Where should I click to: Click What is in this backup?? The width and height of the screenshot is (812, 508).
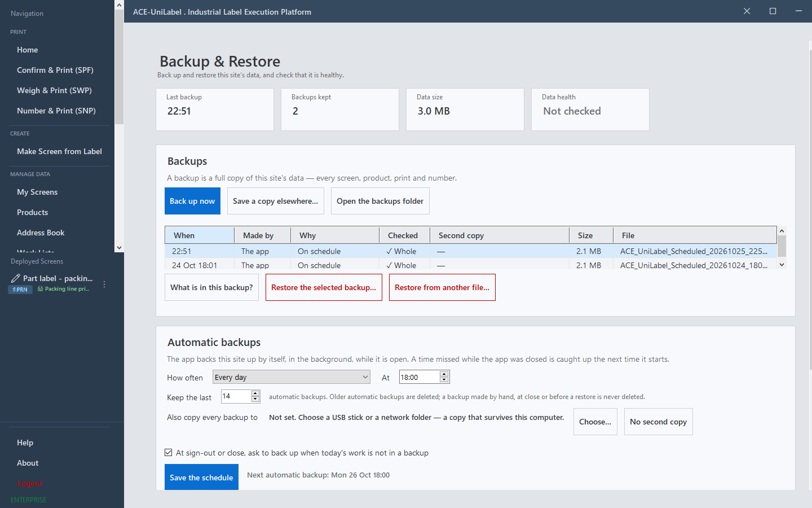tap(211, 287)
